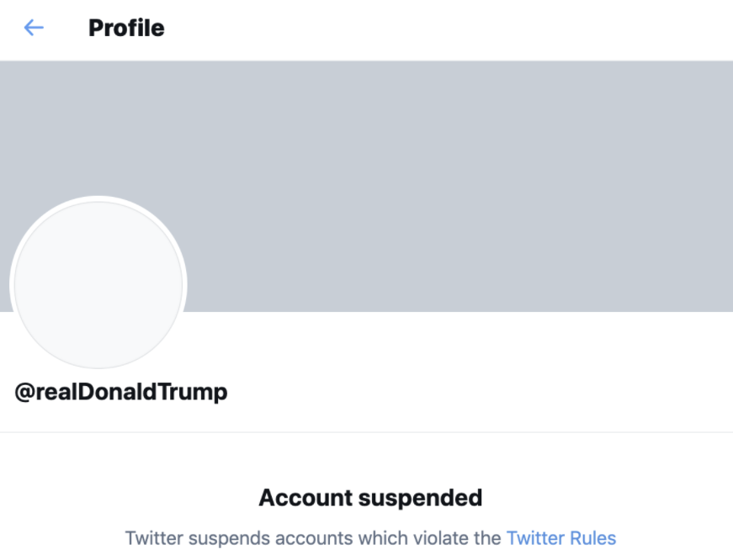
Task: Click the back arrow icon
Action: click(x=34, y=29)
